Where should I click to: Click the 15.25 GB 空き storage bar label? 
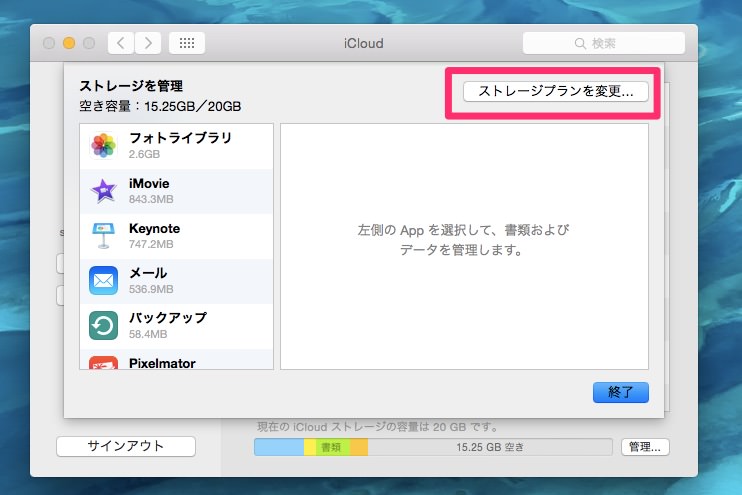pos(490,447)
